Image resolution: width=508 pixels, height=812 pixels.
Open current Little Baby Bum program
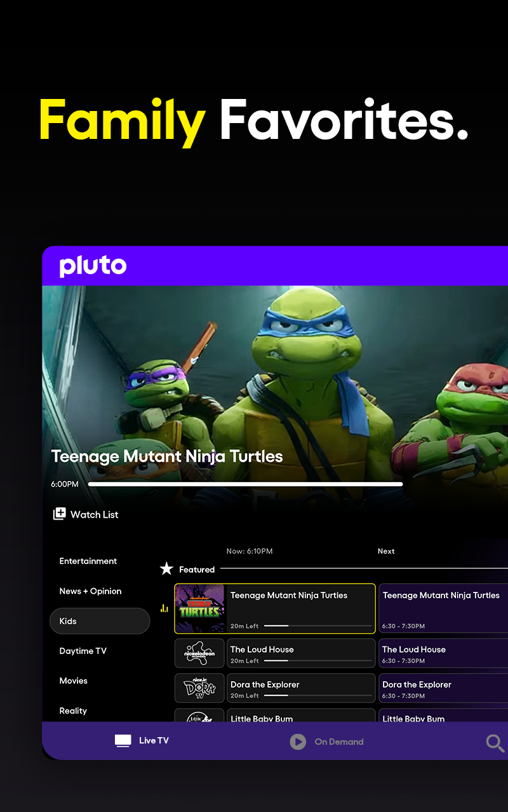(x=301, y=715)
